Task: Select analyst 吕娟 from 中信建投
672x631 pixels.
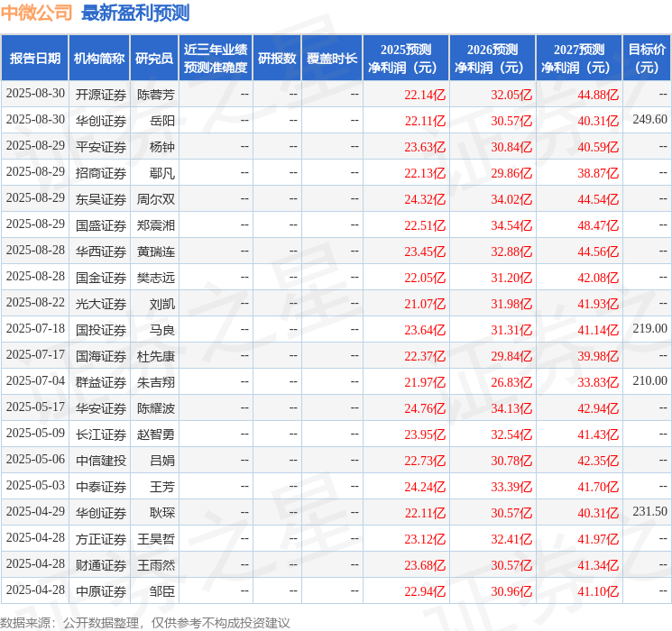Action: click(x=162, y=461)
